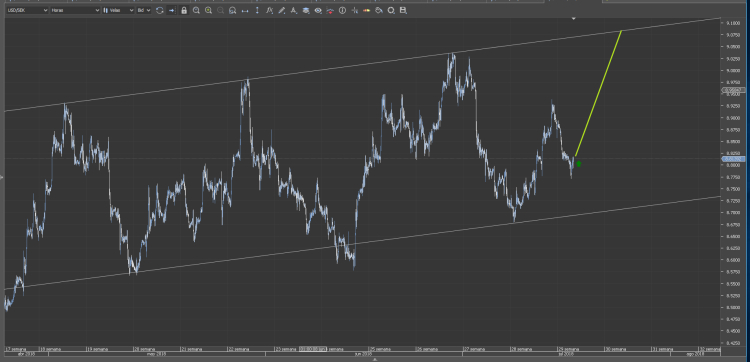Click the zoom out magnifier icon
This screenshot has width=750, height=362.
click(196, 10)
